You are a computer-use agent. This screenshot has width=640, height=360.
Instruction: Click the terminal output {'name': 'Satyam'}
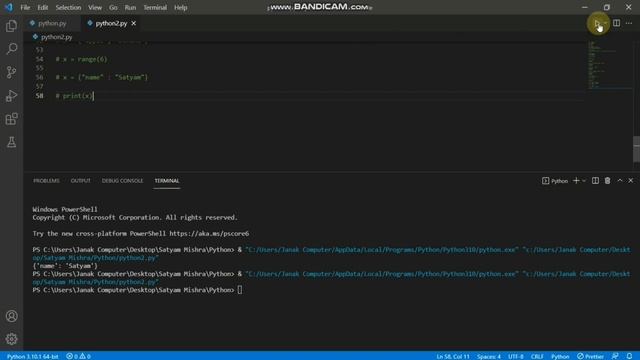coord(65,266)
